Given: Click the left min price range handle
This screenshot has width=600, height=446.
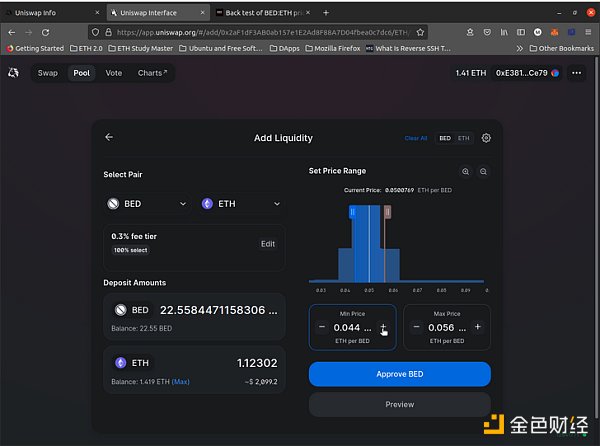Looking at the screenshot, I should pos(352,212).
